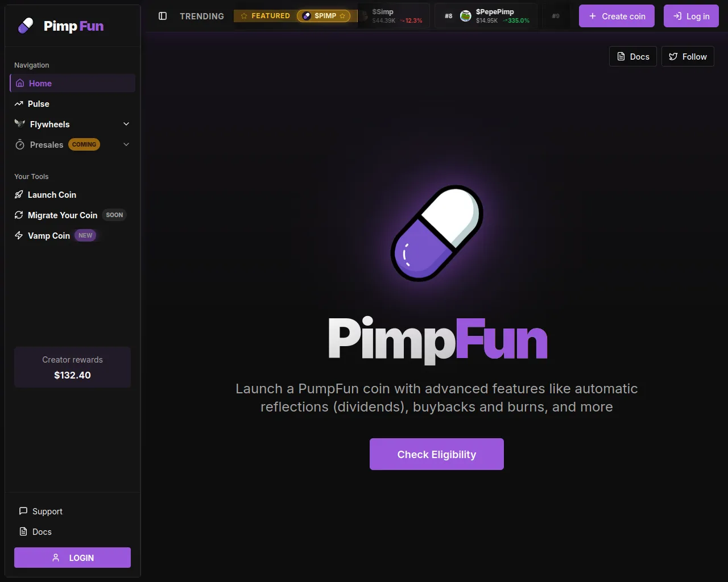Open Docs from the top right
Image resolution: width=728 pixels, height=582 pixels.
[633, 56]
